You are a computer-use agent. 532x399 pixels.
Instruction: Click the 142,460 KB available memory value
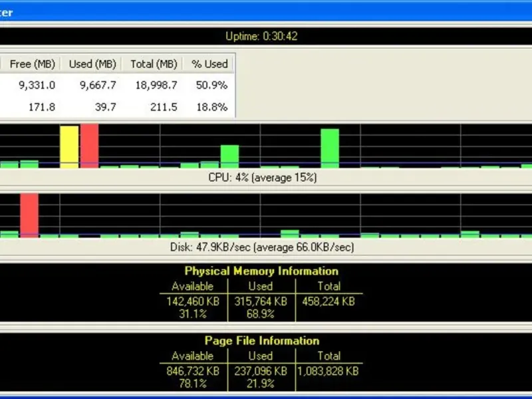click(x=193, y=301)
